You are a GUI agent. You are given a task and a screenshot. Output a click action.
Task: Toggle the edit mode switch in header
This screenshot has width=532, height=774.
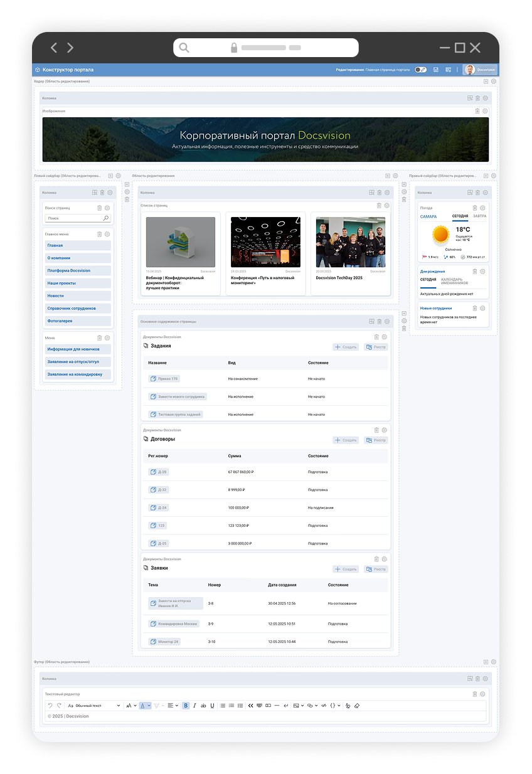[420, 70]
